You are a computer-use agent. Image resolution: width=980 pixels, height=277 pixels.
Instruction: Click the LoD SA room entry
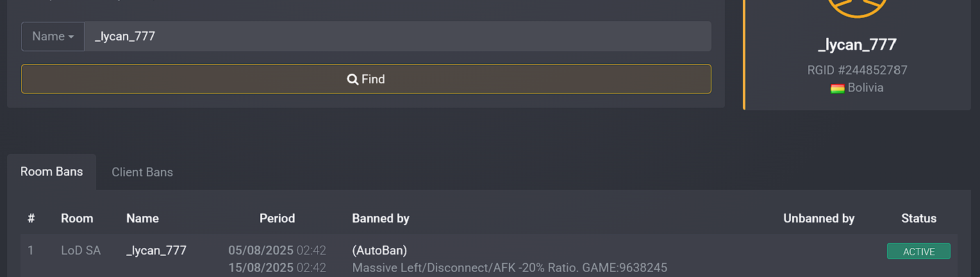point(81,250)
